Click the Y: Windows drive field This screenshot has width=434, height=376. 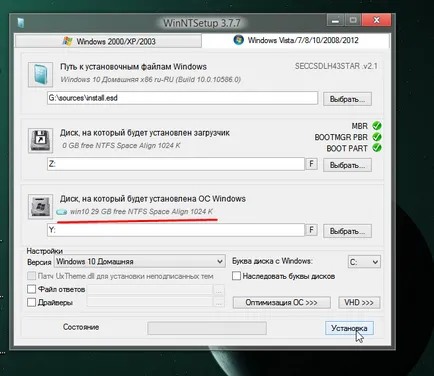(176, 230)
